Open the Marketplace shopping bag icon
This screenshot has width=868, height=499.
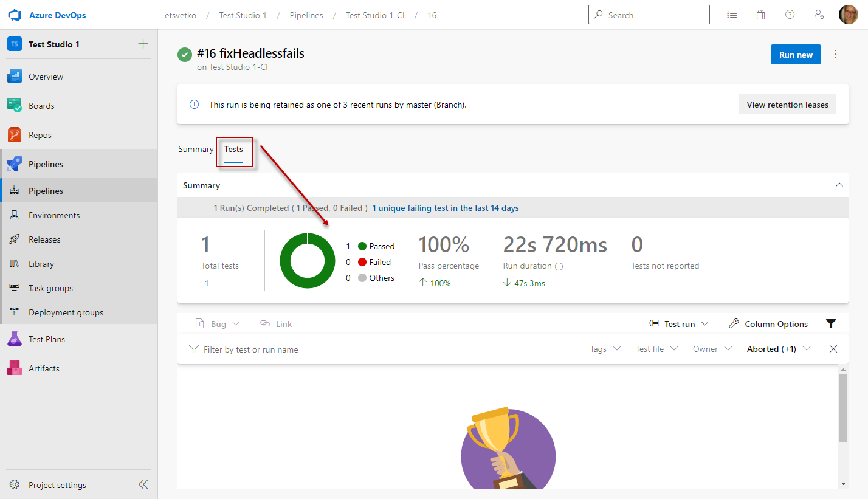coord(760,15)
